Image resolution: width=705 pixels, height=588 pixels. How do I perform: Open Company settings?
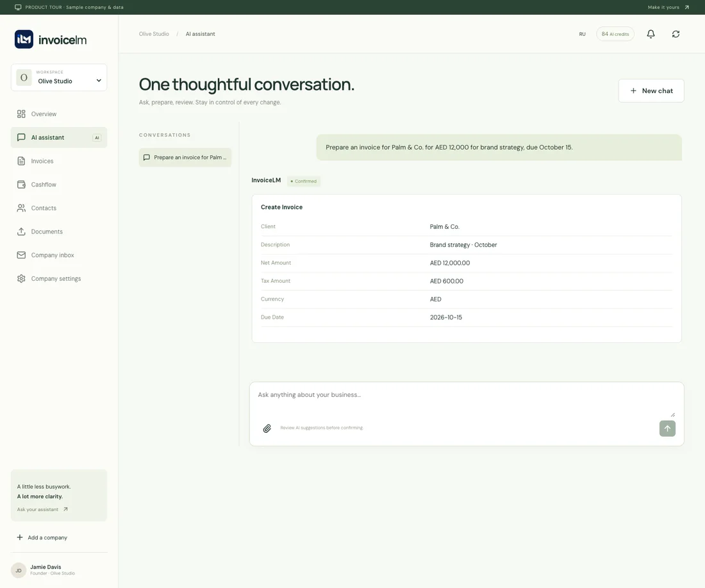(59, 278)
